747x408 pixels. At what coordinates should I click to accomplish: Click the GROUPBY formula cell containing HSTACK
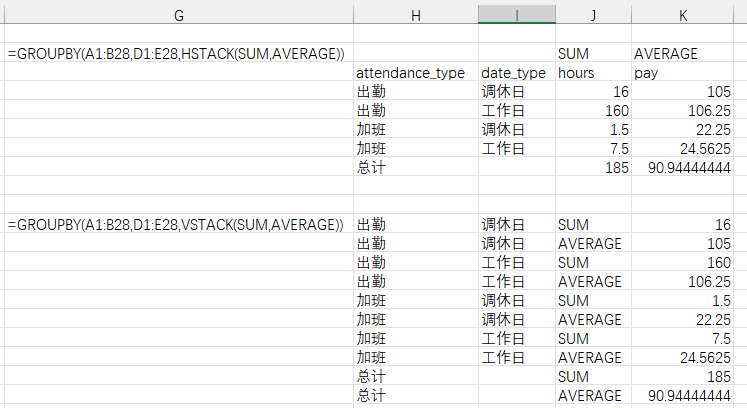tap(178, 53)
